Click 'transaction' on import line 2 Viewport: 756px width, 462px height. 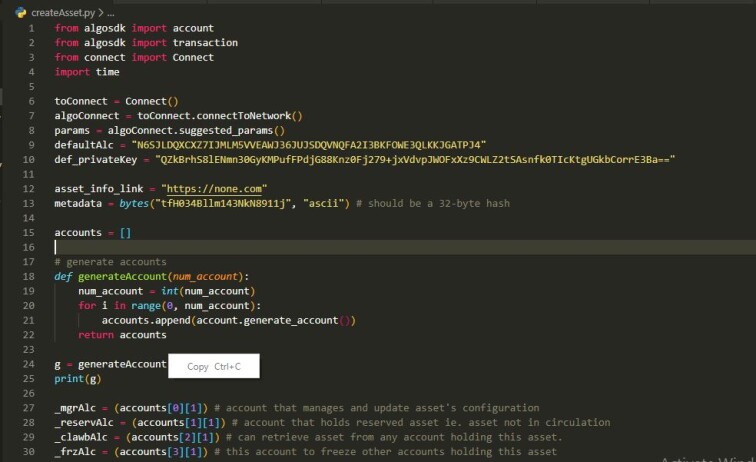coord(205,42)
